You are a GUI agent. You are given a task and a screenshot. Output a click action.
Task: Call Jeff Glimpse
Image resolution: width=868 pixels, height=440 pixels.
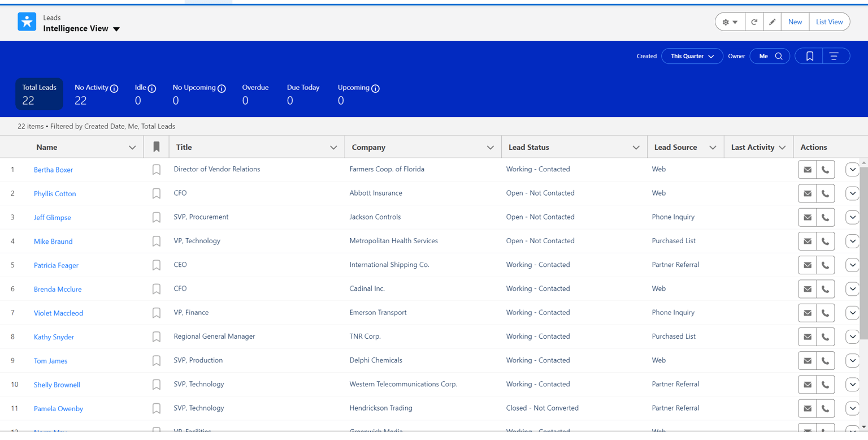(x=826, y=217)
